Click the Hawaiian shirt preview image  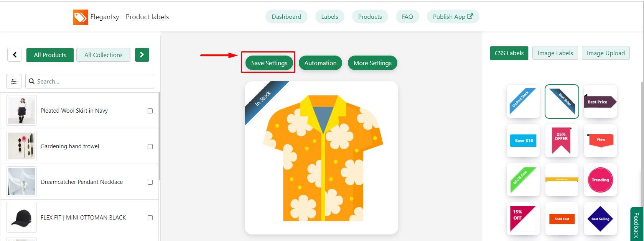(323, 158)
